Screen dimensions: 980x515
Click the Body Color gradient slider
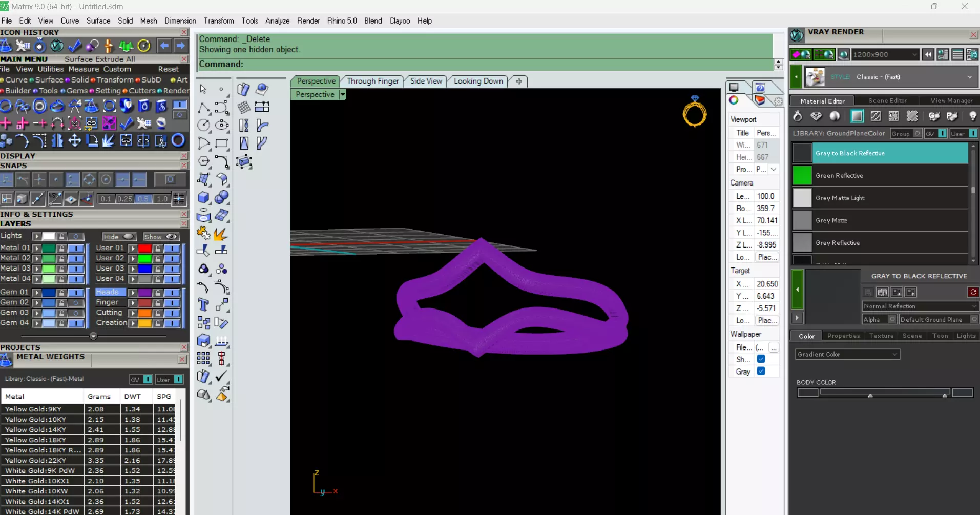pyautogui.click(x=885, y=392)
